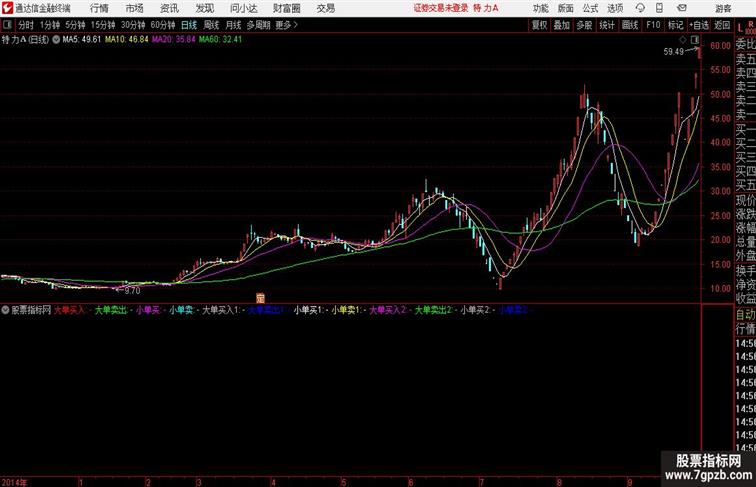Toggle the left panel icon beside 分时
Image resolution: width=756 pixels, height=487 pixels.
tap(7, 25)
